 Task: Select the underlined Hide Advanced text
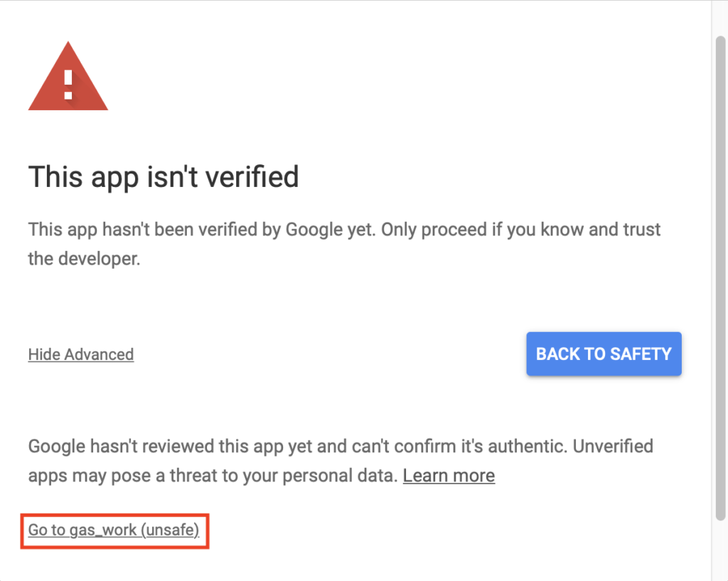[x=81, y=354]
